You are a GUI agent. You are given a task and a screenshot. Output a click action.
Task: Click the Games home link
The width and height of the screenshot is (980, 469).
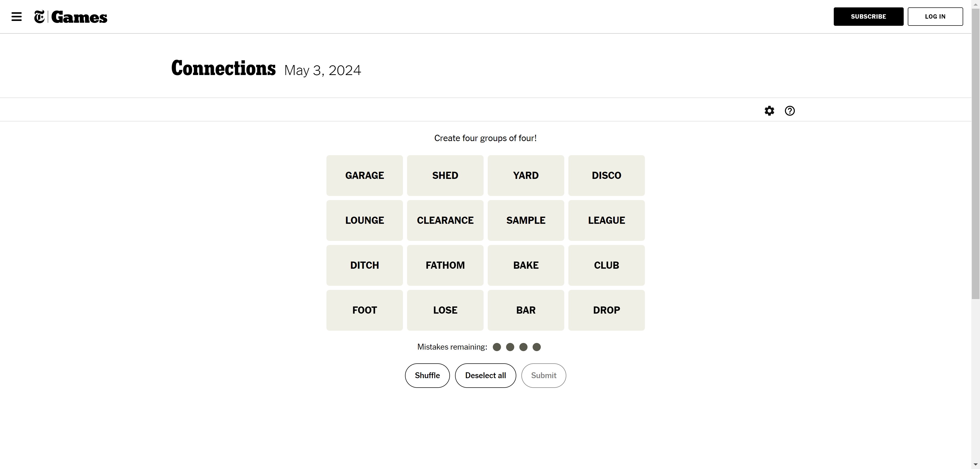coord(79,17)
